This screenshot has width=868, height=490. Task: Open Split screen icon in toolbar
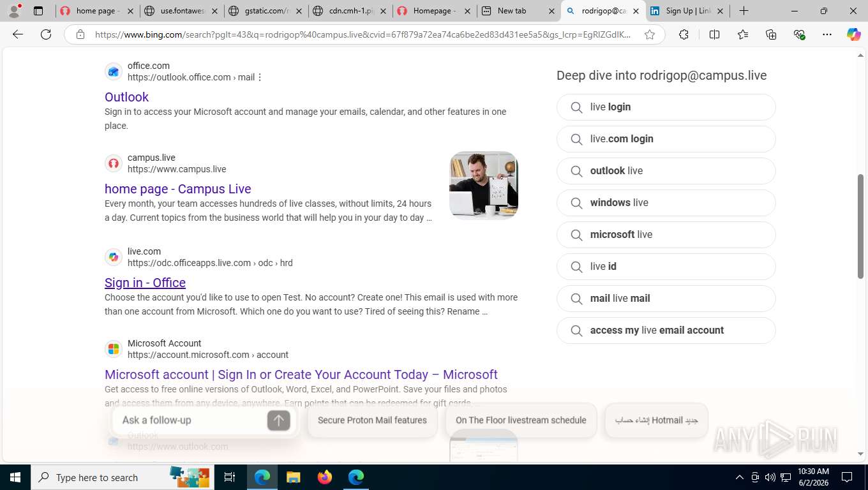(x=714, y=34)
